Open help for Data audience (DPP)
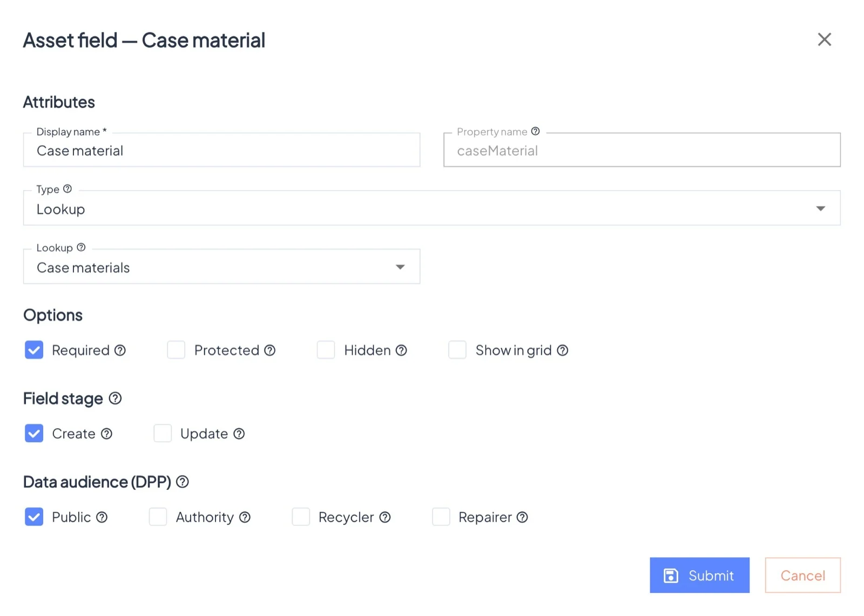 (183, 482)
